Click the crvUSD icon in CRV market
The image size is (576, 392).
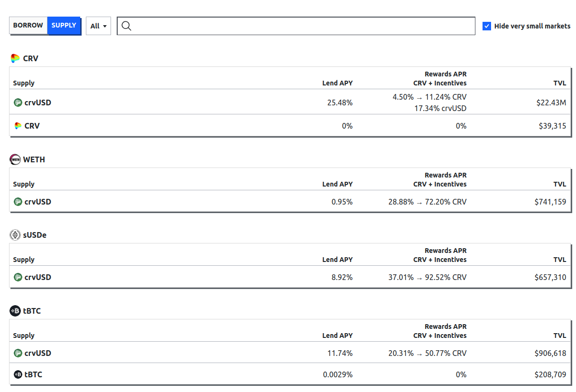pos(18,102)
